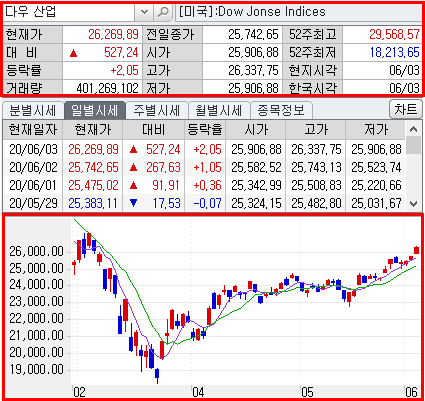Viewport: 425px width, 401px height.
Task: Select the 20/05/29 row
Action: (204, 203)
